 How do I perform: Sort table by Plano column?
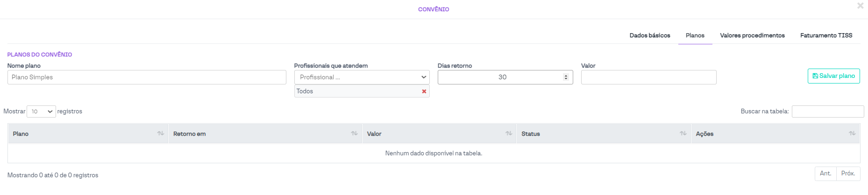point(88,134)
